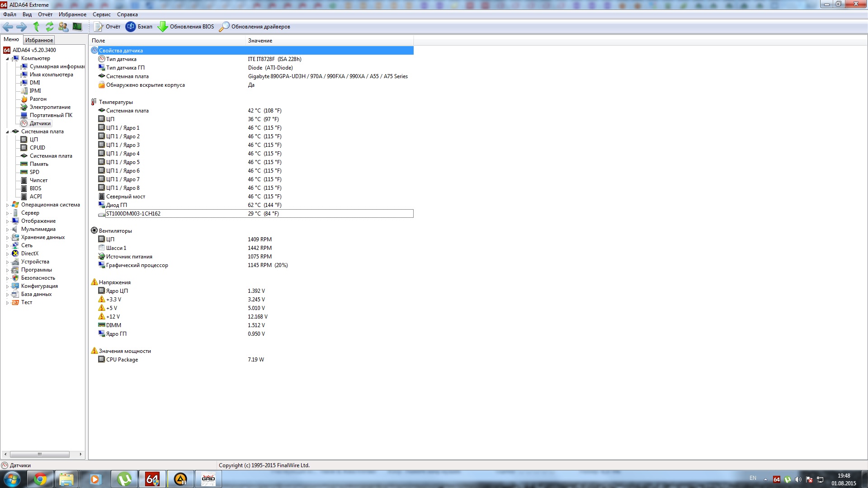Open Google Chrome from the taskbar

(40, 479)
